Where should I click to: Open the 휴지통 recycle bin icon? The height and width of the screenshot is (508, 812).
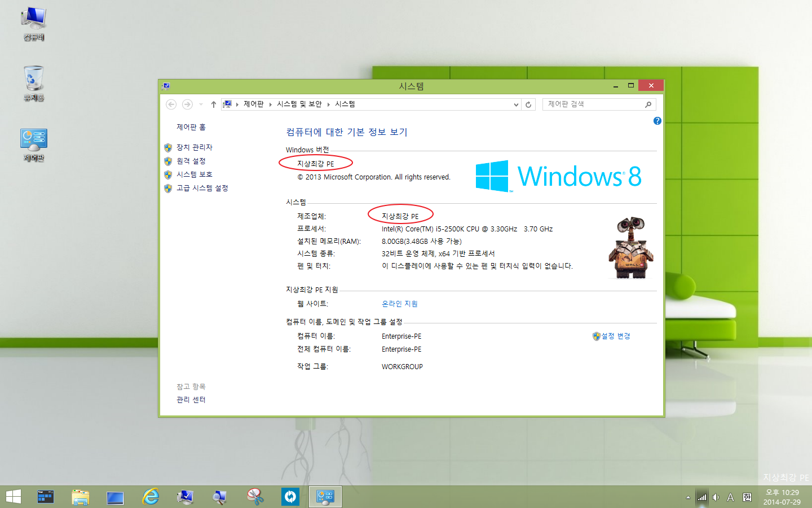pos(34,84)
